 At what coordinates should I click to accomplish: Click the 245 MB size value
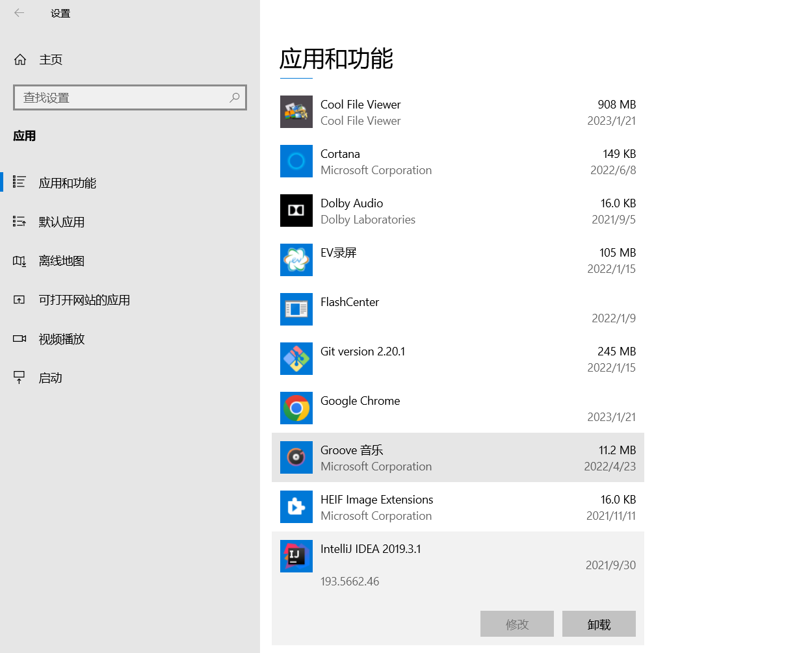(617, 352)
